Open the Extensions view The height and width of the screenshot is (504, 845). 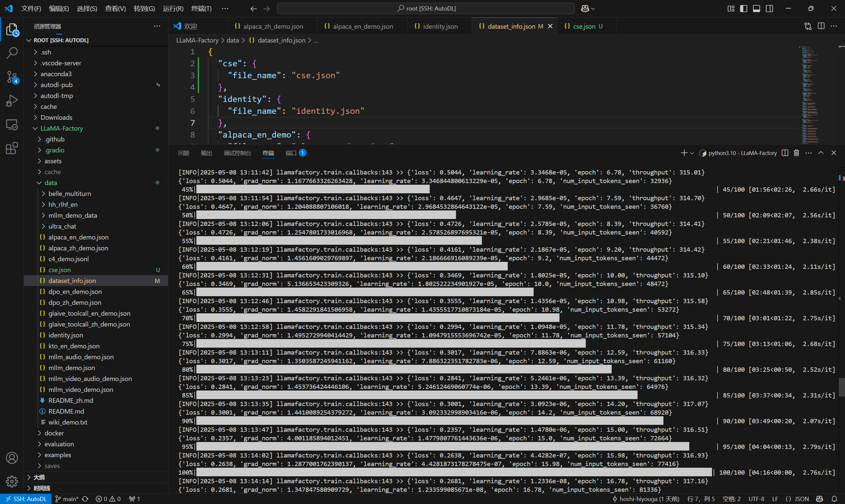click(x=12, y=148)
